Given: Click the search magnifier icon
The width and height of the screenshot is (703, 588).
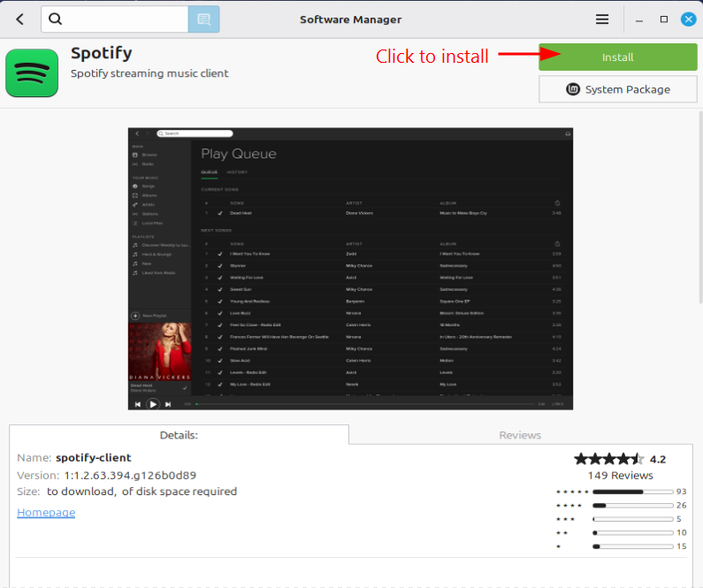Looking at the screenshot, I should coord(55,19).
